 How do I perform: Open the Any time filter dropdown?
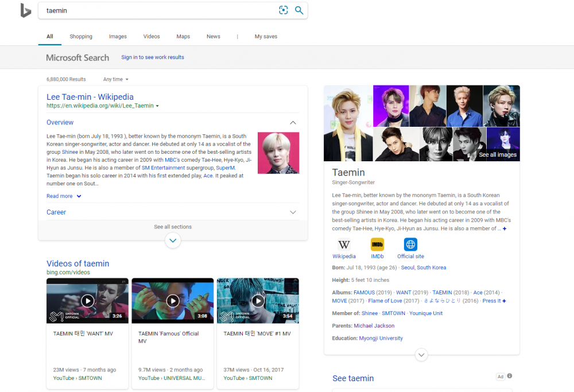(116, 79)
